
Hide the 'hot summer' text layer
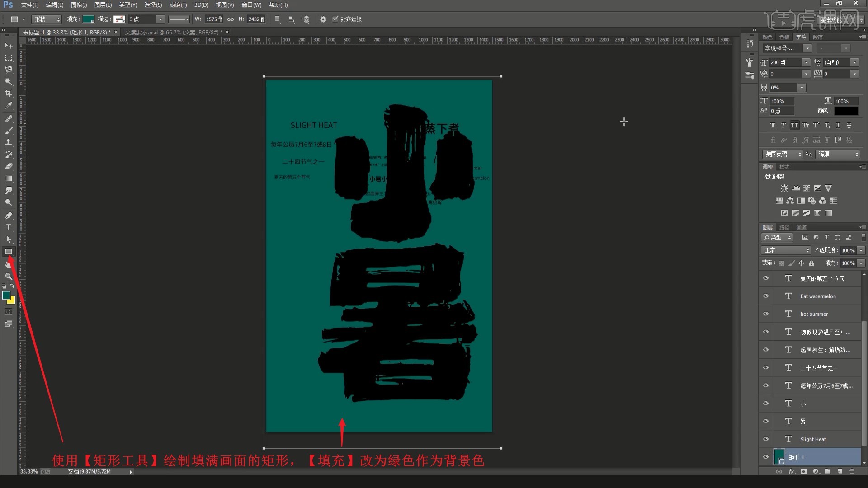pyautogui.click(x=766, y=314)
